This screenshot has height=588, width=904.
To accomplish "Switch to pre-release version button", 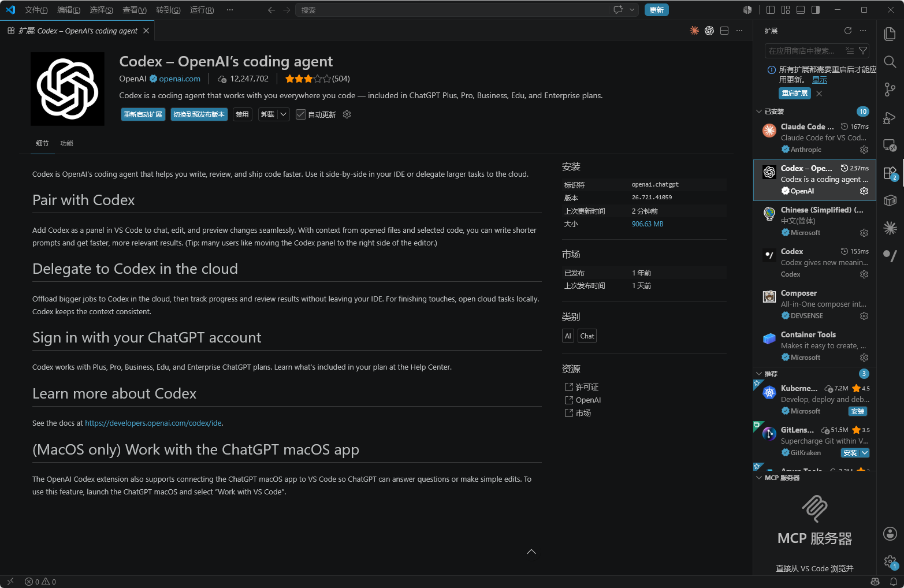I will click(199, 114).
